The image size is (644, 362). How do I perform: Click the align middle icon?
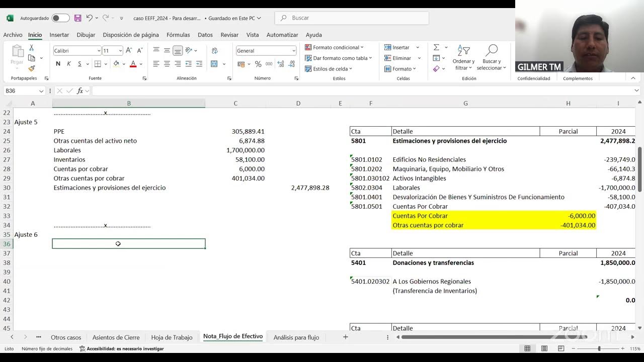167,50
